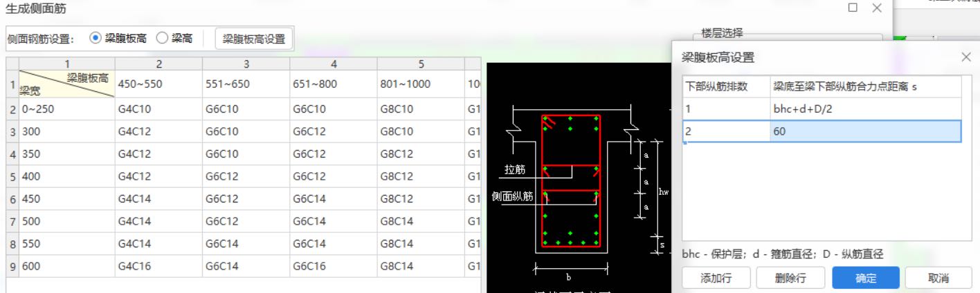The width and height of the screenshot is (980, 293).
Task: Select the 551~650 range header cell
Action: (246, 84)
